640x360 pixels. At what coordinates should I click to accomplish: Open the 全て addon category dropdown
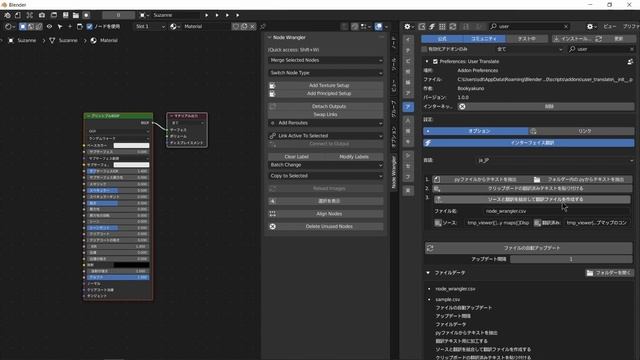(529, 49)
